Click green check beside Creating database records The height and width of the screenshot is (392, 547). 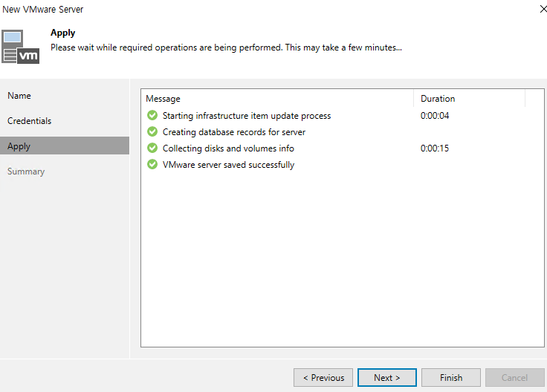pyautogui.click(x=152, y=131)
